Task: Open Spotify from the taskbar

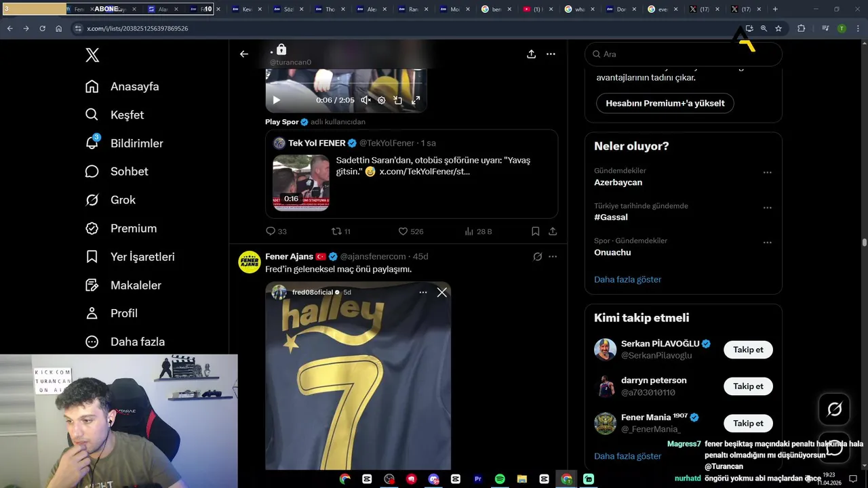Action: (x=500, y=479)
